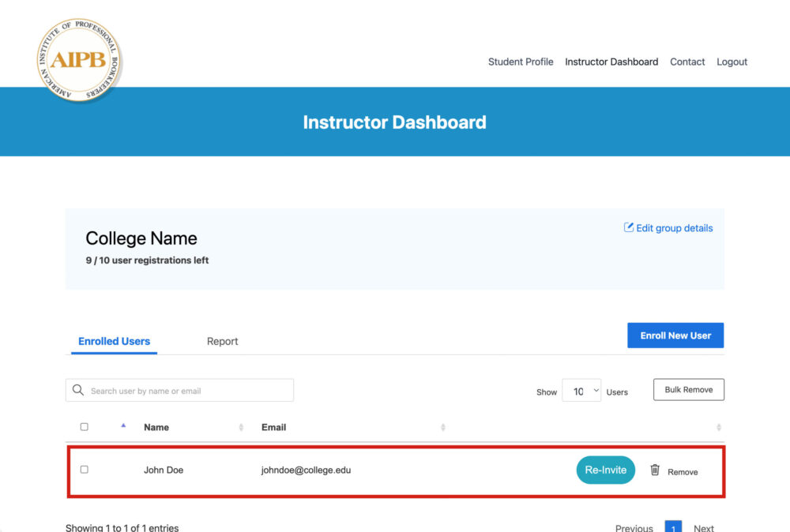
Task: Switch to the Report tab
Action: [222, 341]
